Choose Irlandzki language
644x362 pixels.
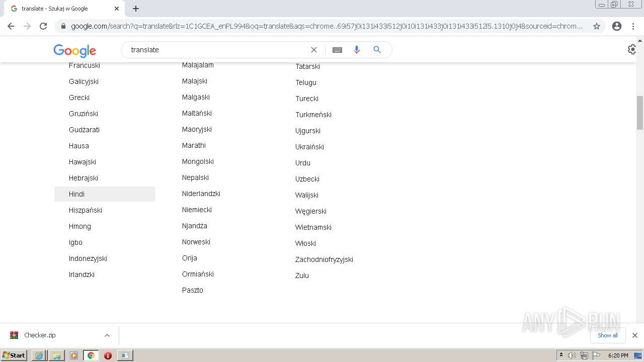(82, 275)
